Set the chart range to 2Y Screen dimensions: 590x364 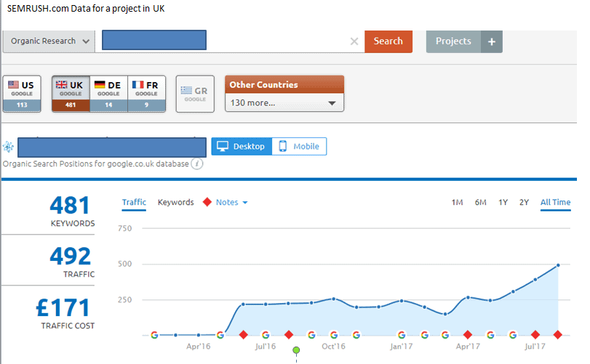click(524, 203)
